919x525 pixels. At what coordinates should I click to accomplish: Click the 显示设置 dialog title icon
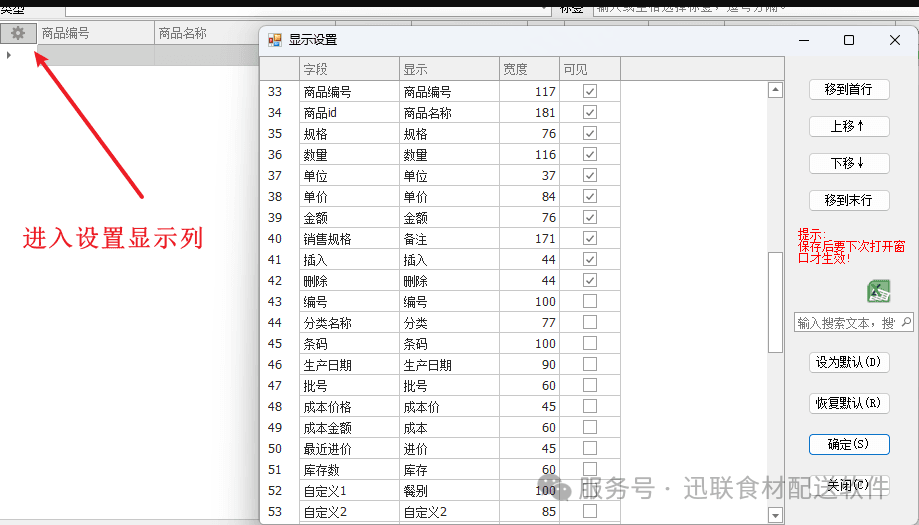(275, 40)
